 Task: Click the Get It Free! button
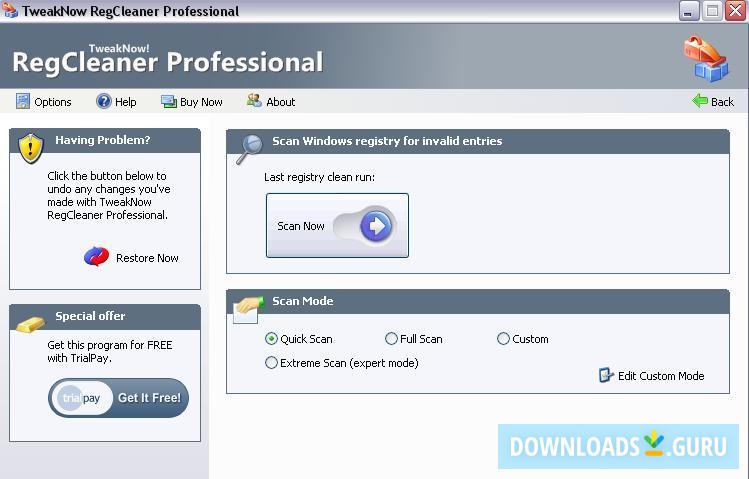pos(118,398)
